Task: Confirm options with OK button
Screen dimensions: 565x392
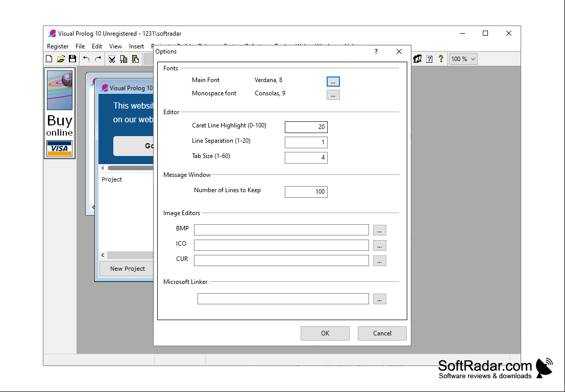Action: [x=325, y=333]
